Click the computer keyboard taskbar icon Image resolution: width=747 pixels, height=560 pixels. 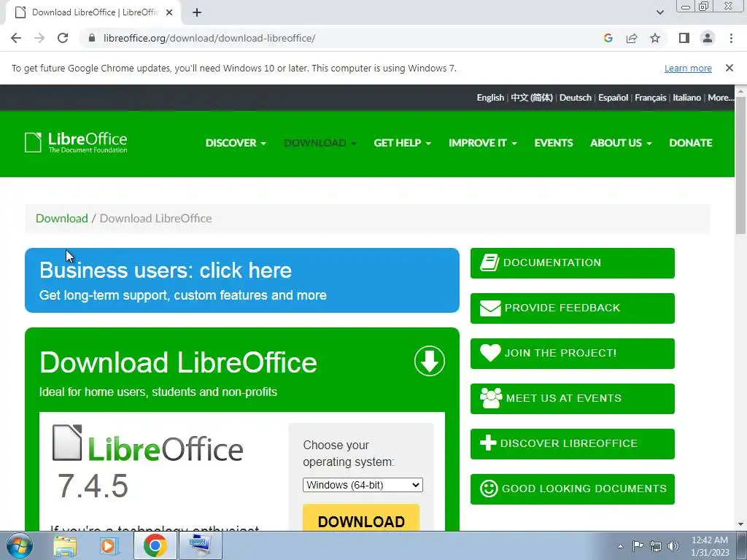200,545
